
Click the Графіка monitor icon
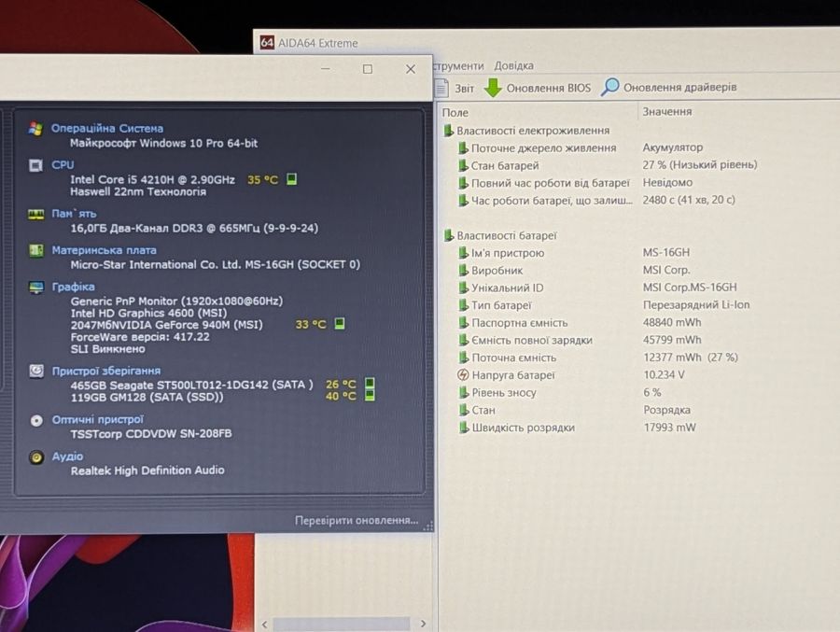pyautogui.click(x=35, y=288)
